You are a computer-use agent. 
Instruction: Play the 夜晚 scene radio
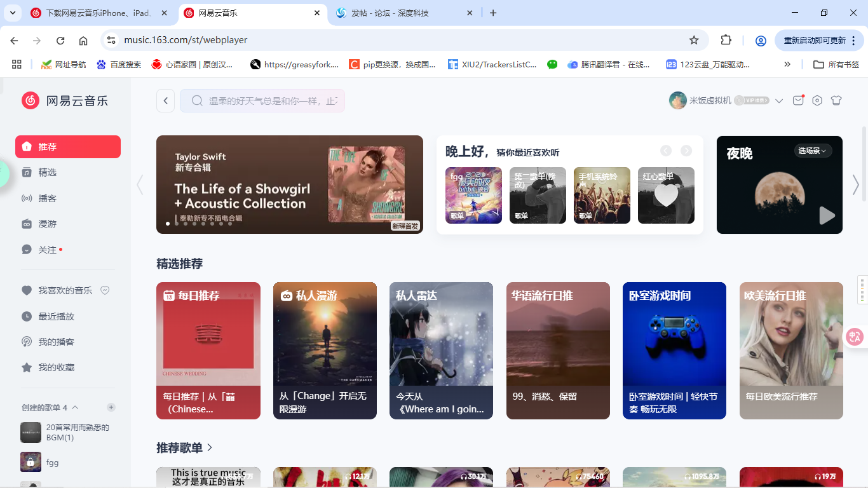click(827, 215)
